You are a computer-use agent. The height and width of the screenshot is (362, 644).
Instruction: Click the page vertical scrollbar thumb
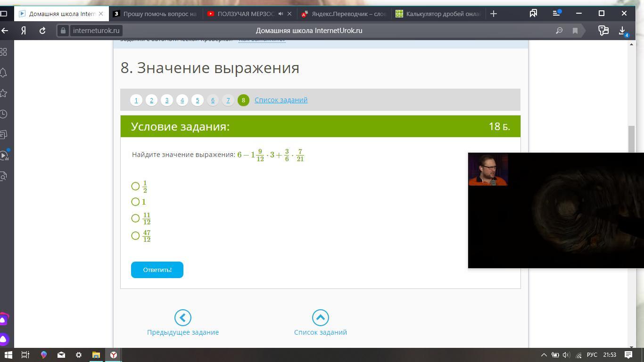[632, 140]
